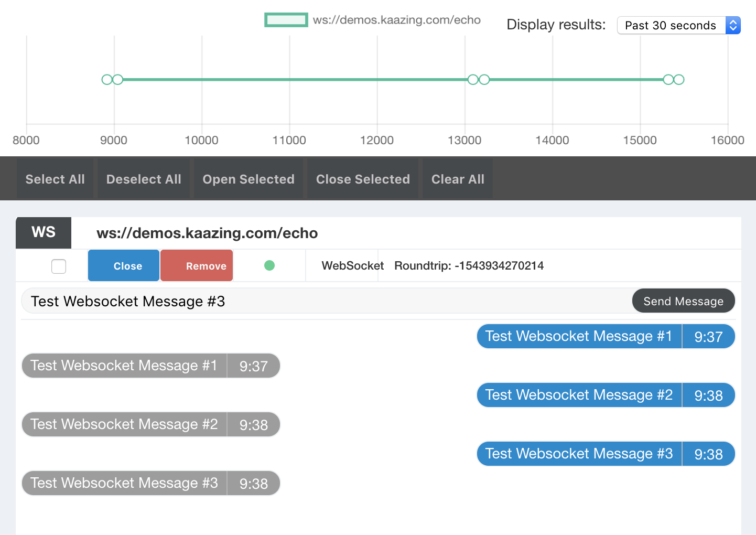This screenshot has height=535, width=756.
Task: Click the first data point near 9000
Action: tap(107, 80)
